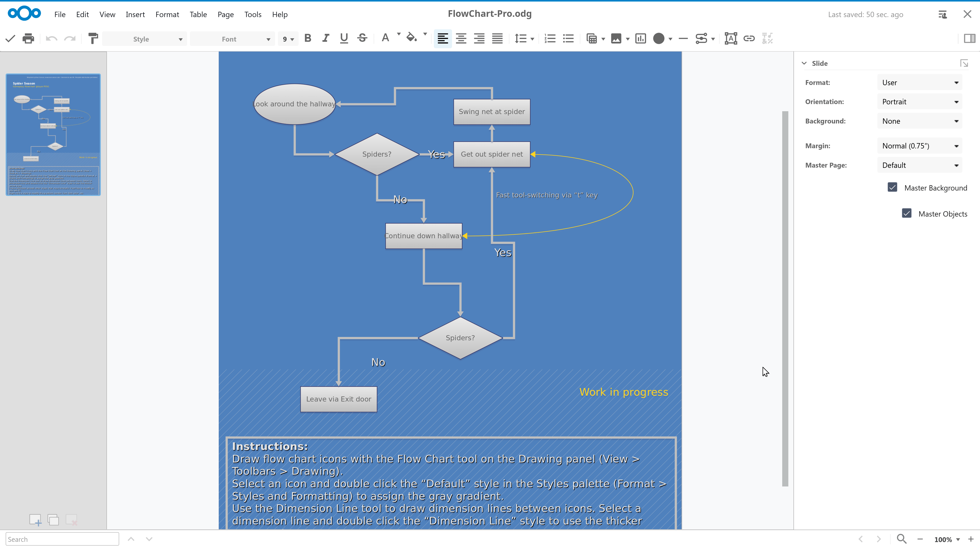The height and width of the screenshot is (551, 980).
Task: Select the Connector tool
Action: point(701,39)
